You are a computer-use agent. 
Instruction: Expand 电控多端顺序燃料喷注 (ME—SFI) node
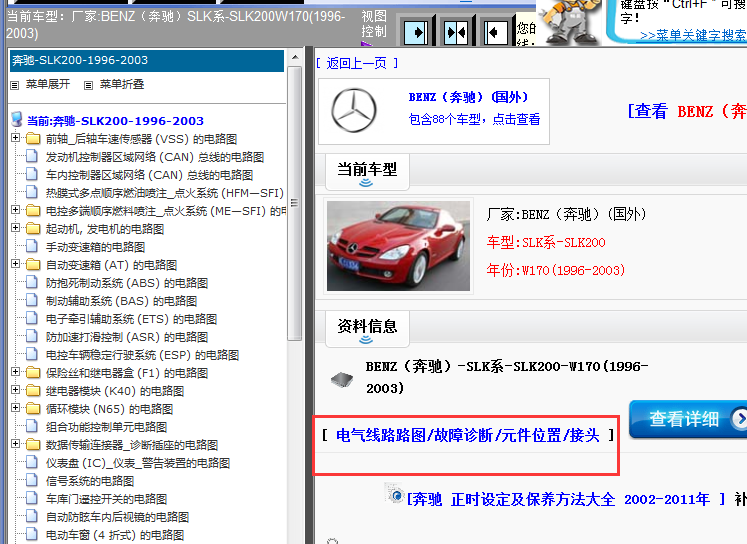(x=15, y=210)
